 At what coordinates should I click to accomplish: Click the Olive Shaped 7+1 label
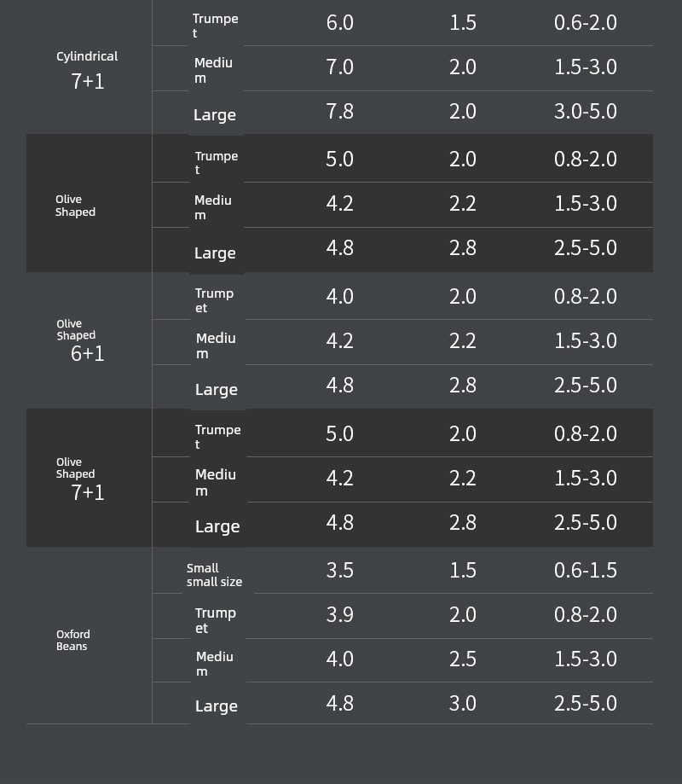point(80,479)
